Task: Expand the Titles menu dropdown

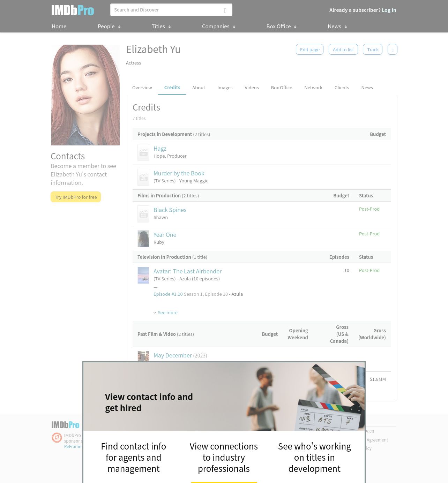Action: click(161, 27)
